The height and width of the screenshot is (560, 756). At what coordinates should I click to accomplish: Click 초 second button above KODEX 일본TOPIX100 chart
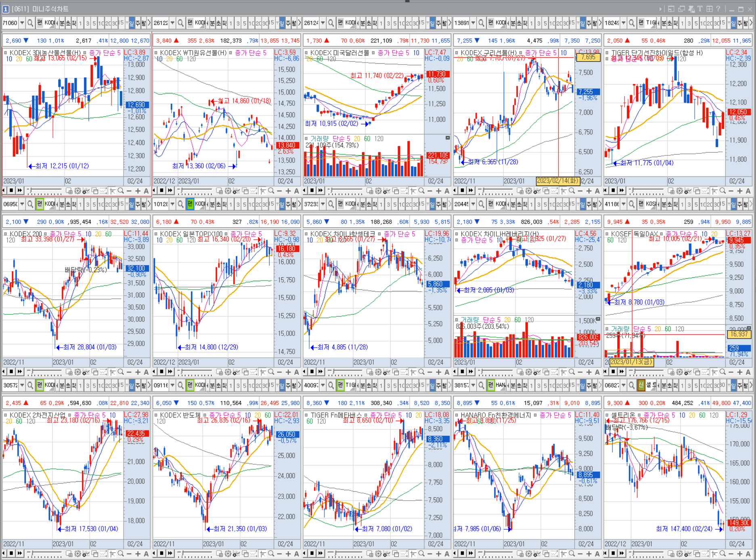point(219,204)
